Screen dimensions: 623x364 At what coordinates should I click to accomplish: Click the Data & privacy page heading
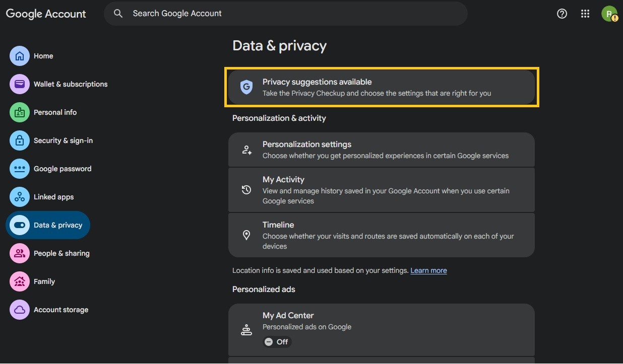279,46
